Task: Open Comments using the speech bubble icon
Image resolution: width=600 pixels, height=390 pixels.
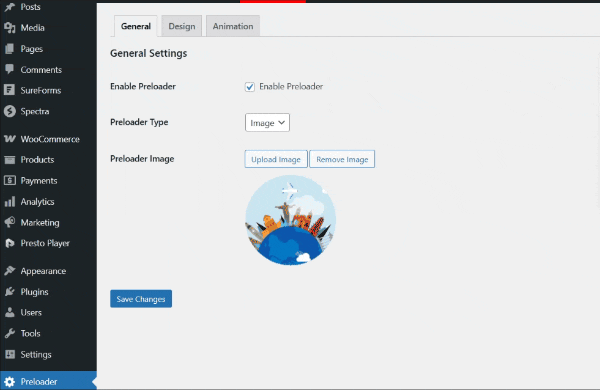Action: [10, 69]
